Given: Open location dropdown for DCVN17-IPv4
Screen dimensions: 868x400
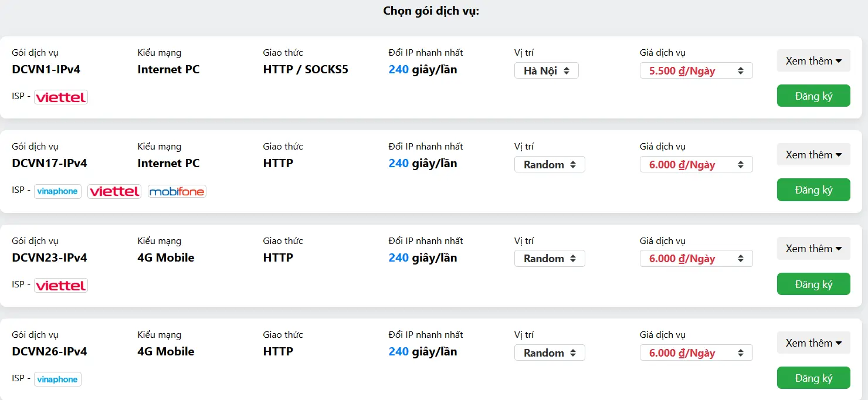Looking at the screenshot, I should pos(550,165).
